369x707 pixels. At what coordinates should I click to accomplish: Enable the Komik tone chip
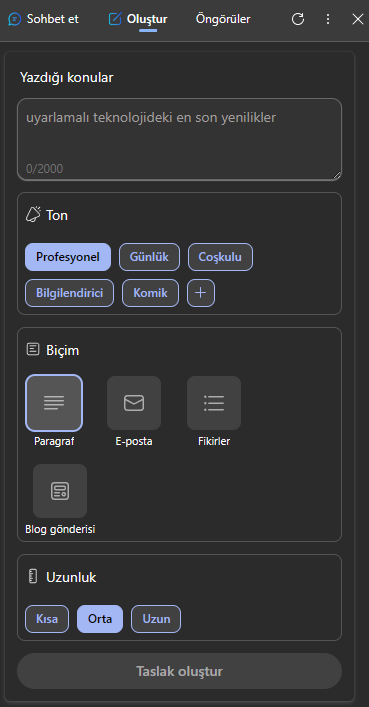(x=150, y=293)
